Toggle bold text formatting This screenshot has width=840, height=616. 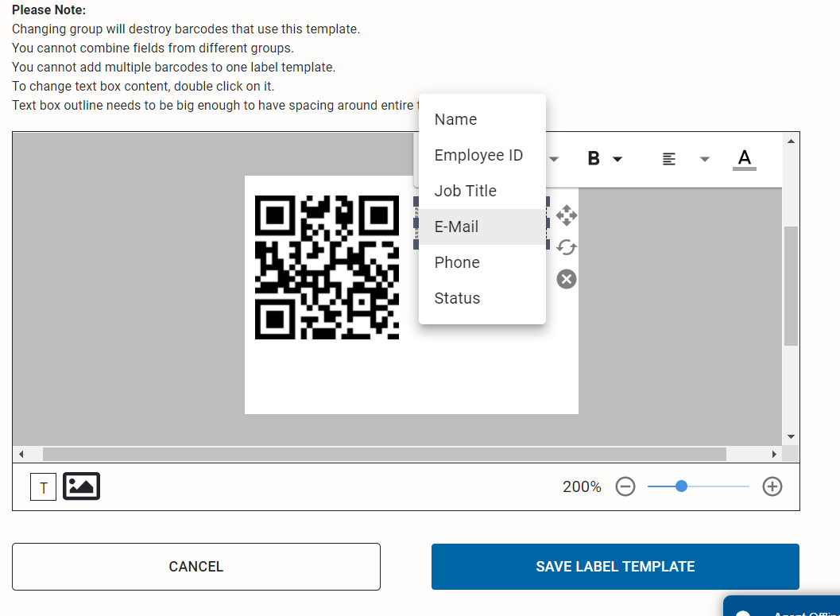tap(594, 158)
